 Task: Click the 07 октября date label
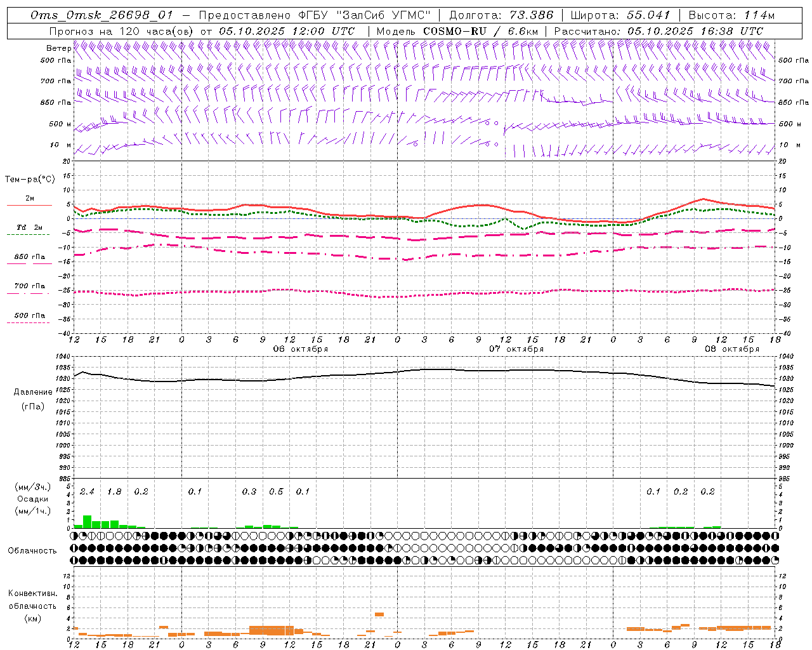[x=516, y=349]
